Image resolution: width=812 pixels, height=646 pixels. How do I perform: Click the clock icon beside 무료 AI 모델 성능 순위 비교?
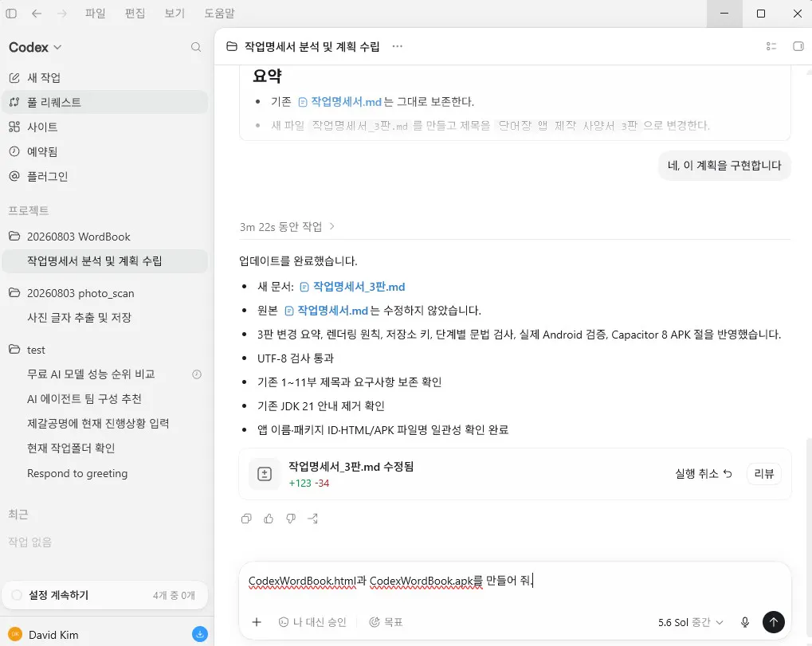coord(197,374)
